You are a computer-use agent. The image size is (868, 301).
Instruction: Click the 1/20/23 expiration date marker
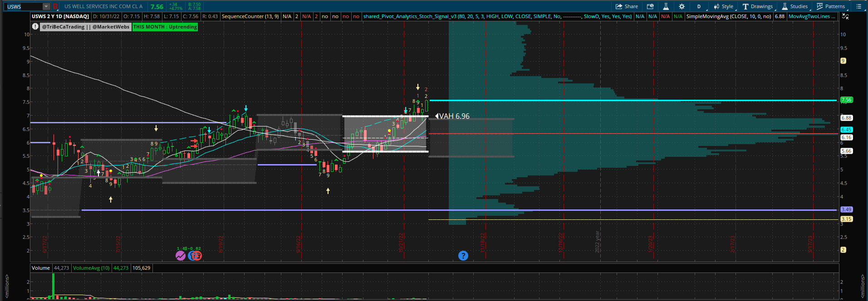[650, 244]
